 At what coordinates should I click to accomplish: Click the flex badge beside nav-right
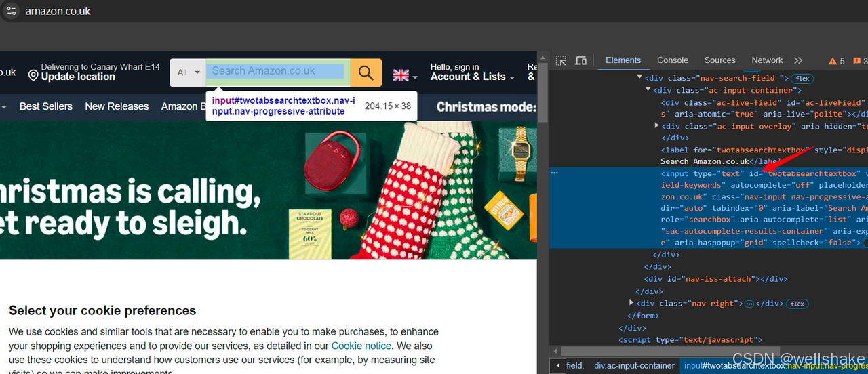tap(797, 304)
